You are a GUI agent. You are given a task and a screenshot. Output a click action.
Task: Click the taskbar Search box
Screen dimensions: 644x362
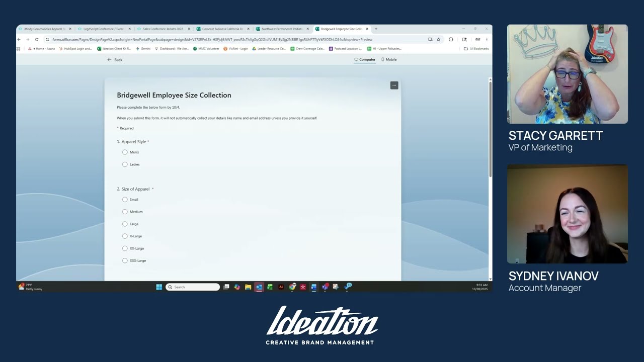coord(193,287)
